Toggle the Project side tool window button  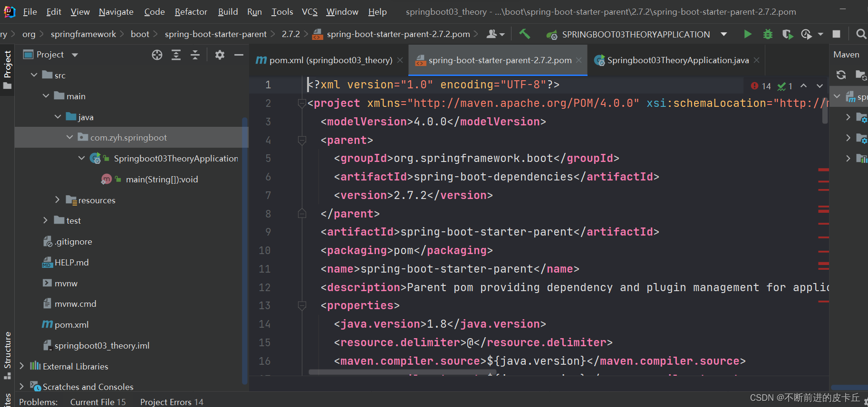[x=7, y=70]
